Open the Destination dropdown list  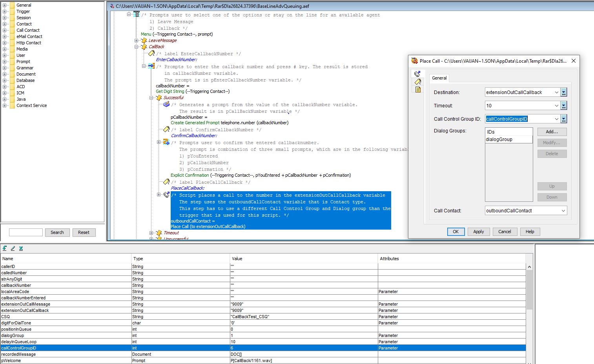point(556,92)
